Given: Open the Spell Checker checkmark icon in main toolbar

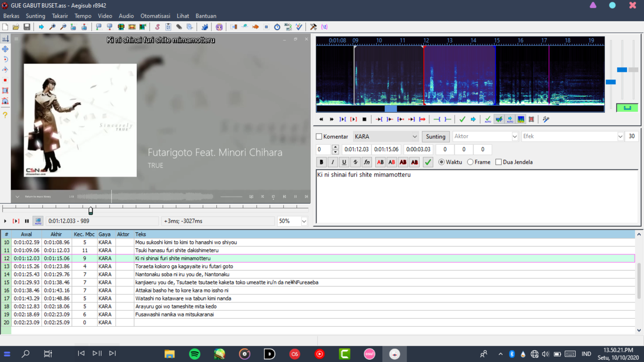Looking at the screenshot, I should (x=299, y=27).
